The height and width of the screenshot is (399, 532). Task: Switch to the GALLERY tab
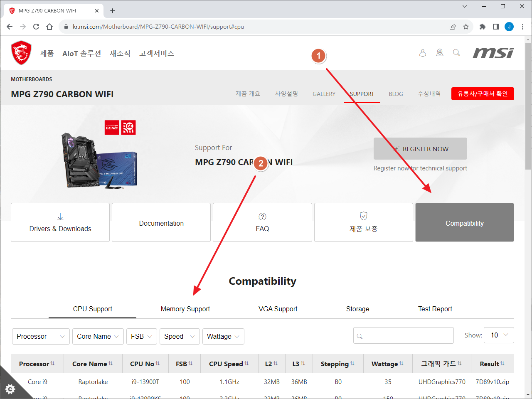tap(324, 94)
